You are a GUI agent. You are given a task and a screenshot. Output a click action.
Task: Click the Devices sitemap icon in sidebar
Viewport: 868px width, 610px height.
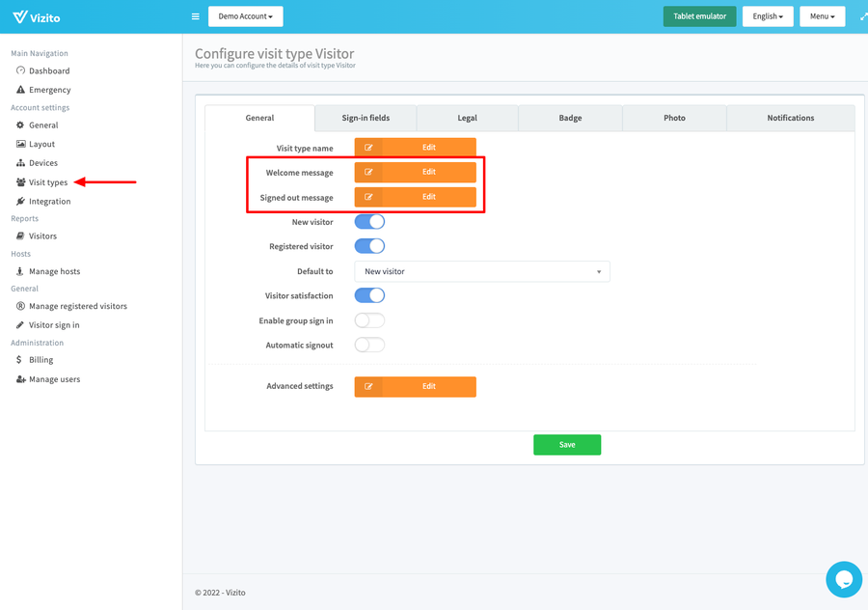(20, 163)
